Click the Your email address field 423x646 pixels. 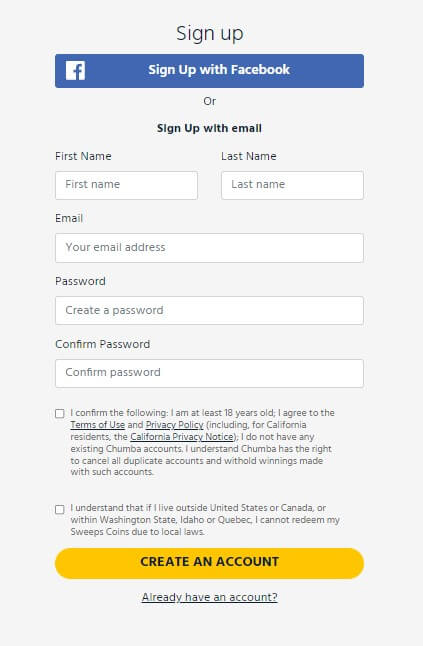tap(209, 248)
